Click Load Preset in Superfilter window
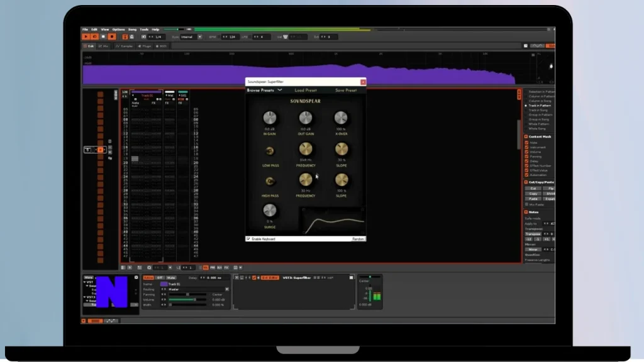Image resolution: width=644 pixels, height=362 pixels. pos(306,90)
